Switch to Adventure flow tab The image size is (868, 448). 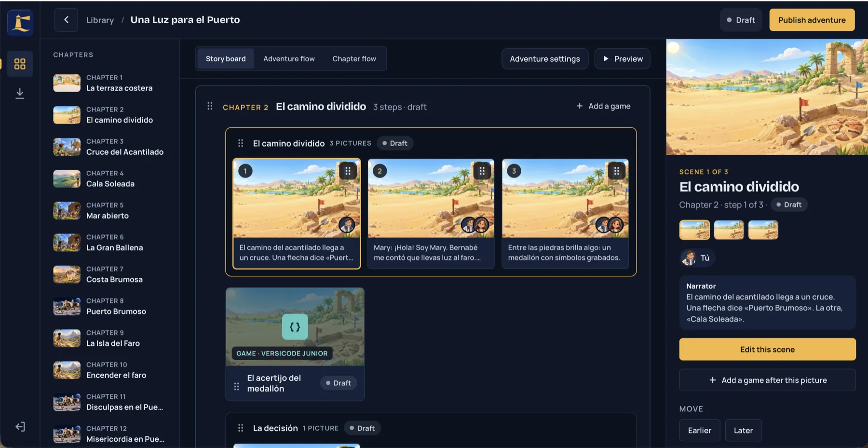pyautogui.click(x=289, y=59)
